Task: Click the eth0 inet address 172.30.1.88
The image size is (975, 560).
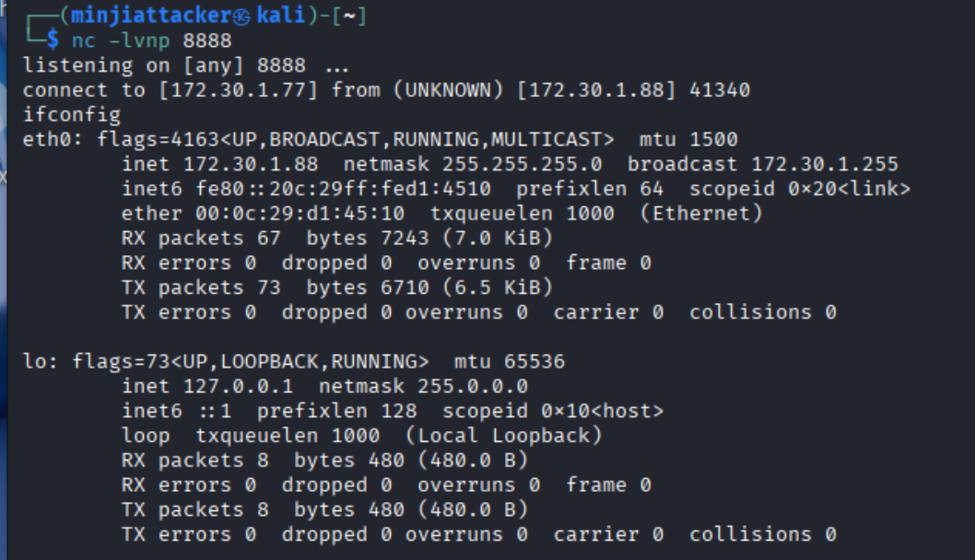Action: click(251, 164)
